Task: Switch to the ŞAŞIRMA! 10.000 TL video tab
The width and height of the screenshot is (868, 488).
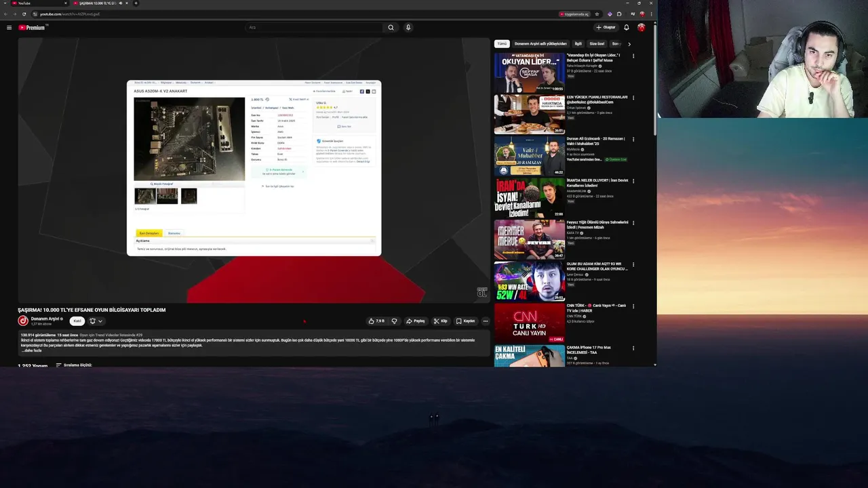Action: (100, 3)
